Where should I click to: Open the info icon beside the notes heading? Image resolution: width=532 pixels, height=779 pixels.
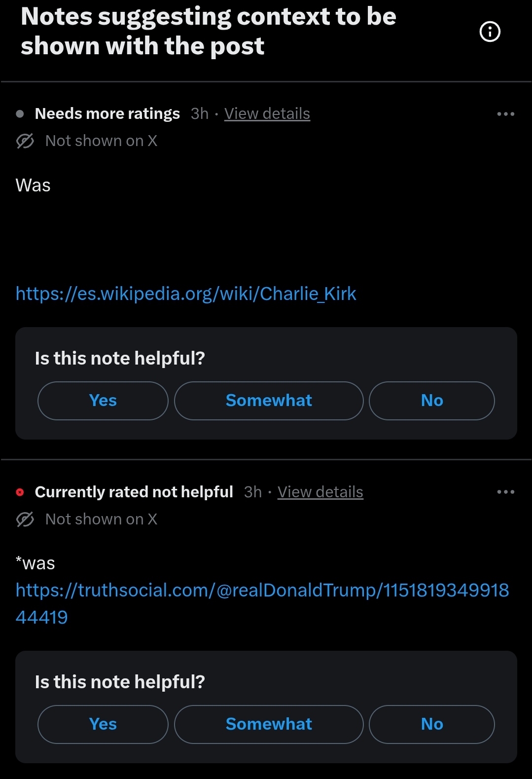click(490, 32)
